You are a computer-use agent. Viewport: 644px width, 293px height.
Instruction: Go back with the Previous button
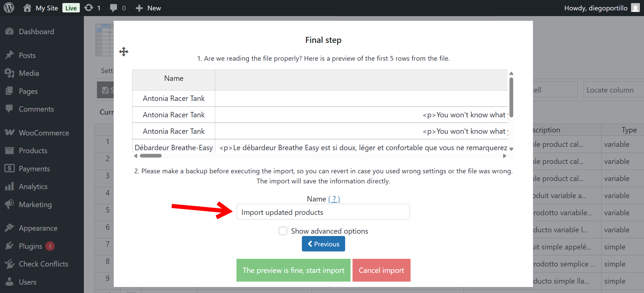323,244
